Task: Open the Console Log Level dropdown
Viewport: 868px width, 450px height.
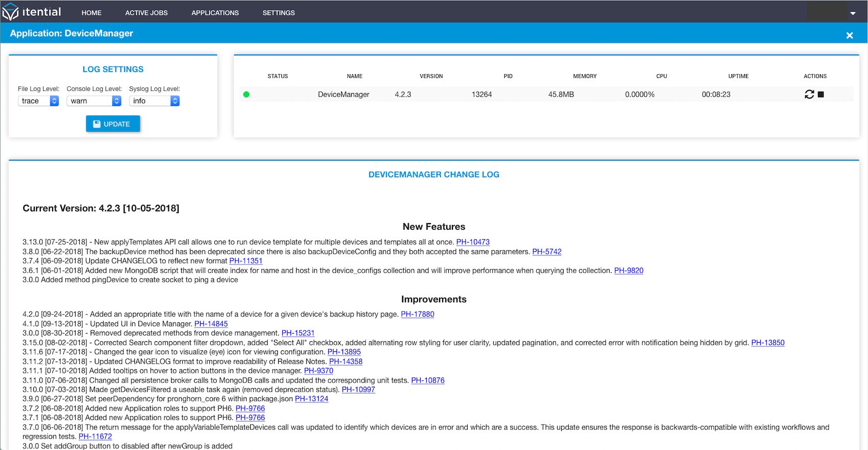Action: pyautogui.click(x=94, y=101)
